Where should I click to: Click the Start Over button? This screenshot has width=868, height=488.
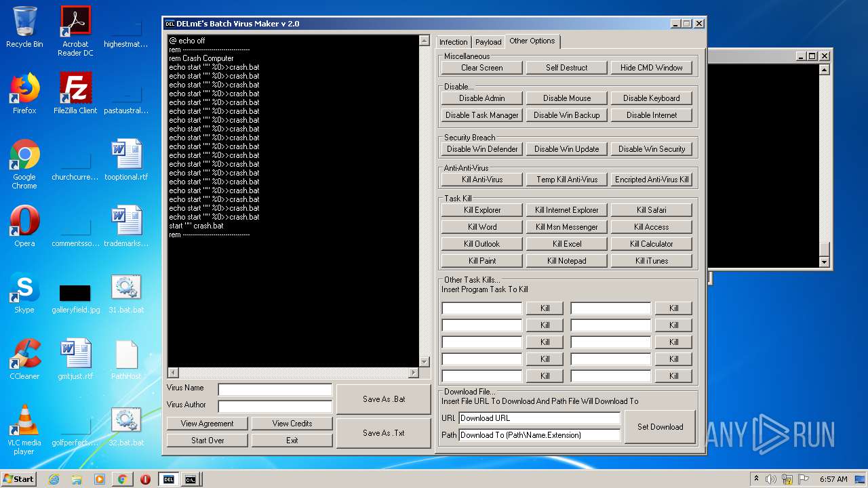208,441
